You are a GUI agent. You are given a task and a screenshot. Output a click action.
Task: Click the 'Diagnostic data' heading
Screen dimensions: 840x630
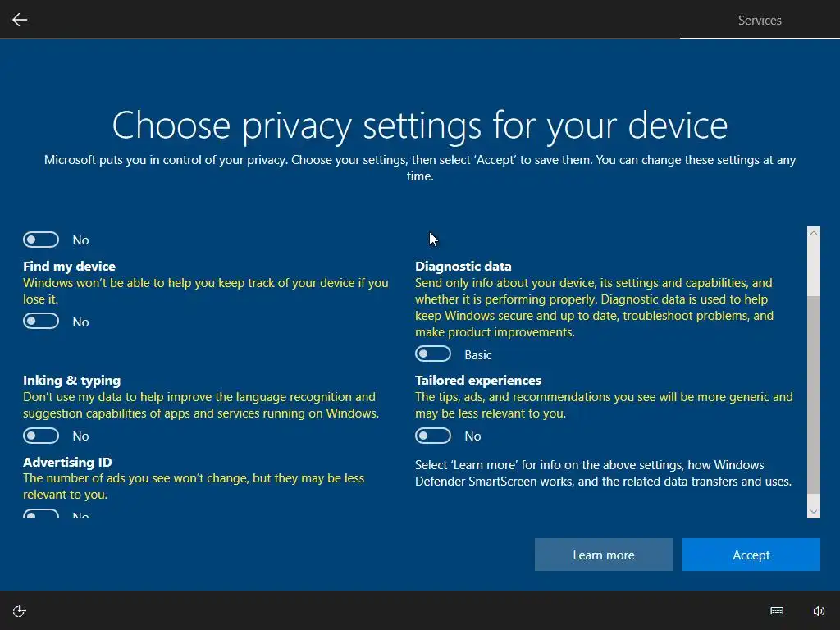pos(463,267)
